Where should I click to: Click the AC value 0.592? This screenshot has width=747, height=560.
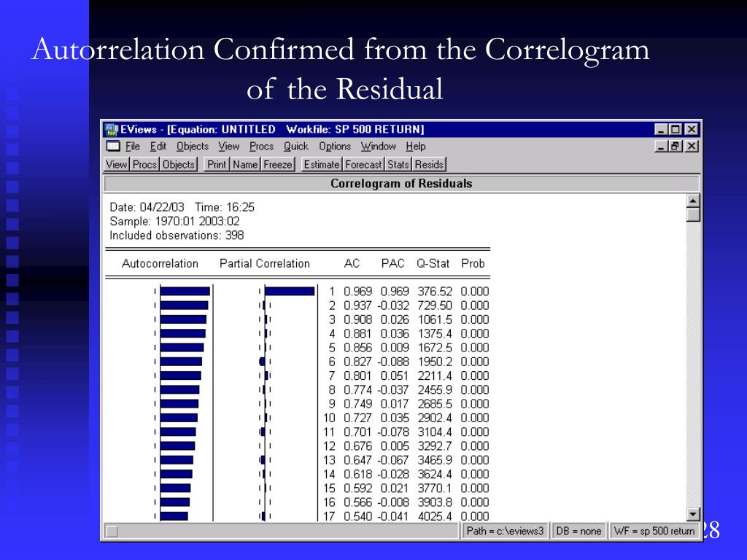[357, 488]
